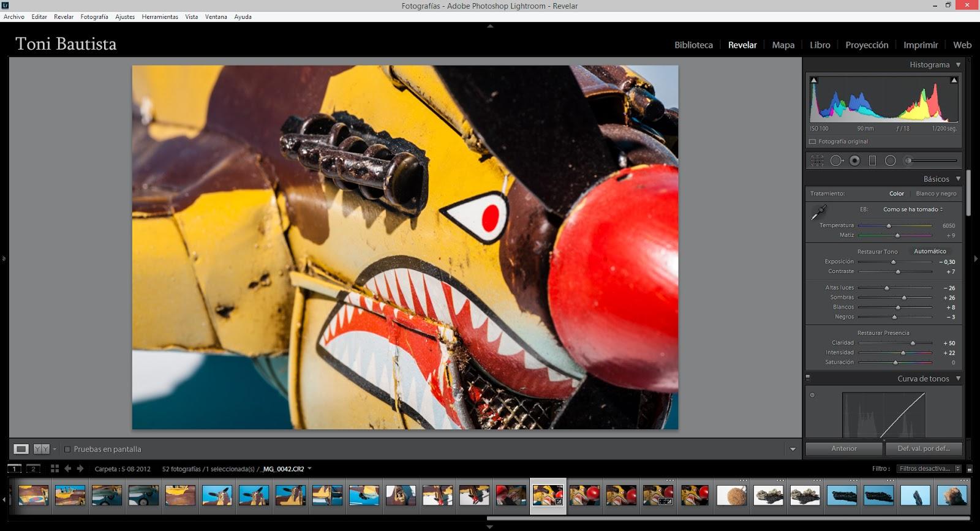This screenshot has height=531, width=980.
Task: Hide the top module picker panel
Action: (490, 26)
